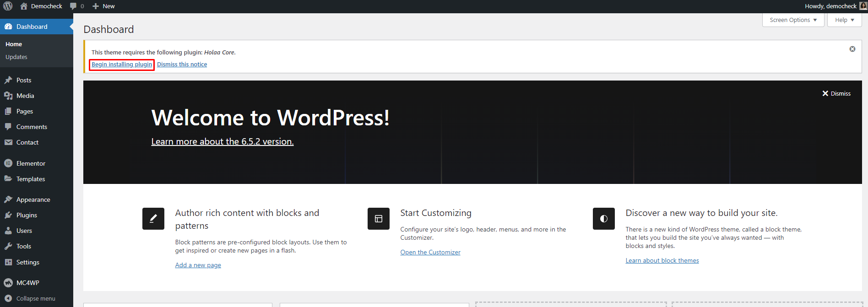Go to the Updates submenu
Screen dimensions: 868x307
[16, 57]
